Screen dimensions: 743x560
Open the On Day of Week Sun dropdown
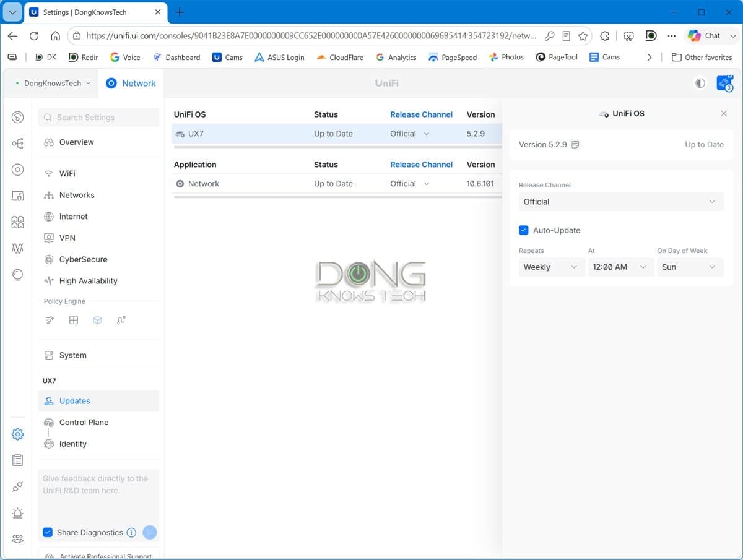[690, 267]
